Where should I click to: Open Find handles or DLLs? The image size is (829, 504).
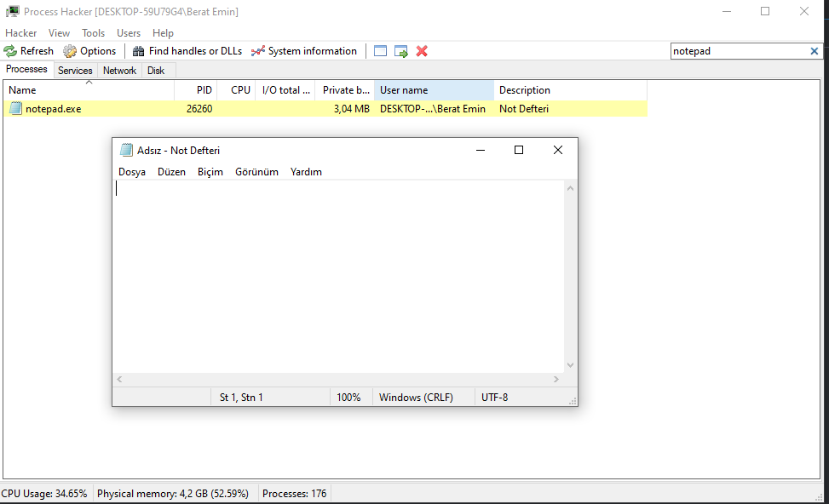coord(187,51)
